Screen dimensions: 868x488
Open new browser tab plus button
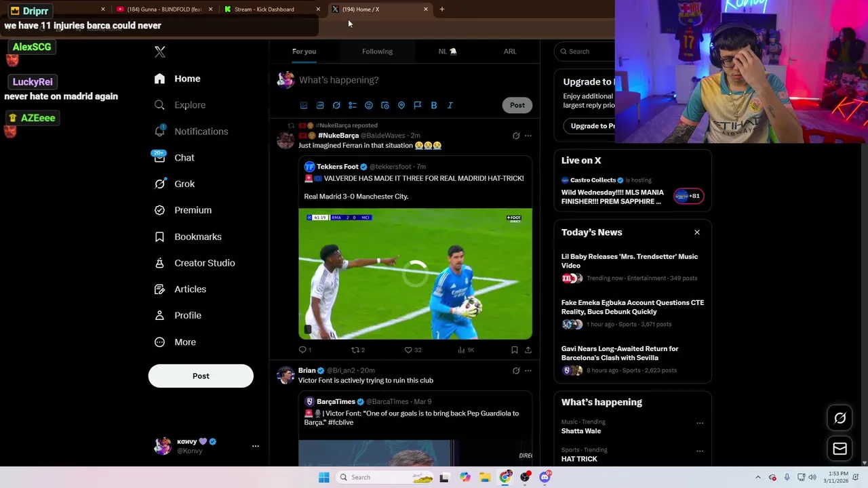[x=442, y=9]
